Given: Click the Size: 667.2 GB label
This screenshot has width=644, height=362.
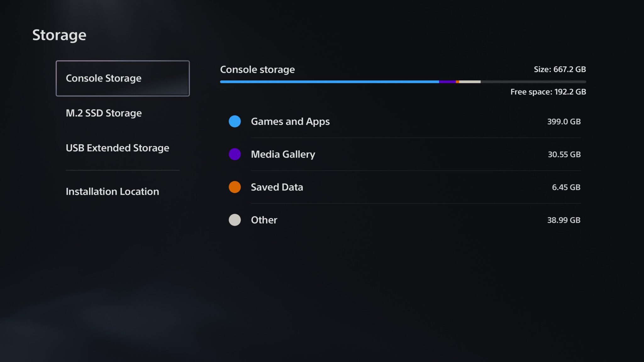Looking at the screenshot, I should point(560,69).
